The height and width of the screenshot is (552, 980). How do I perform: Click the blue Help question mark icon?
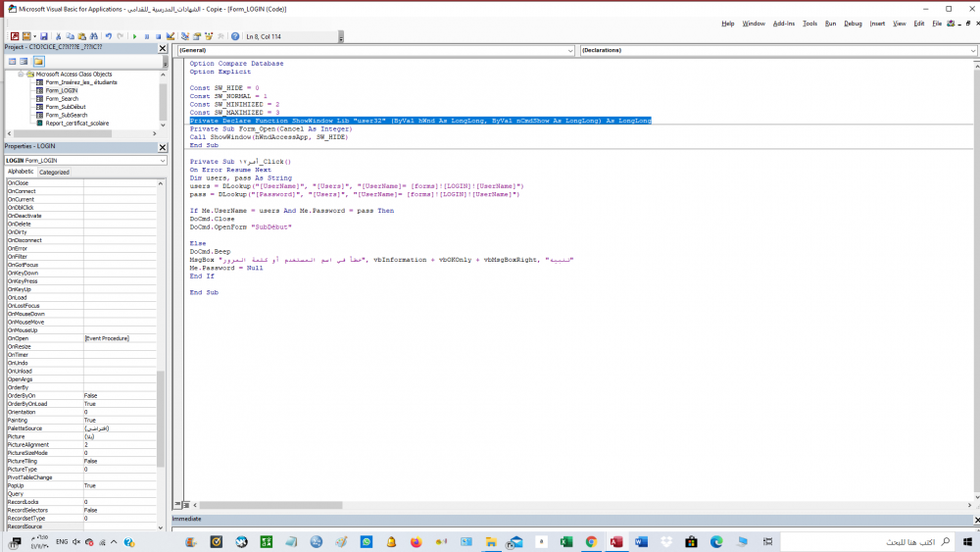(235, 37)
